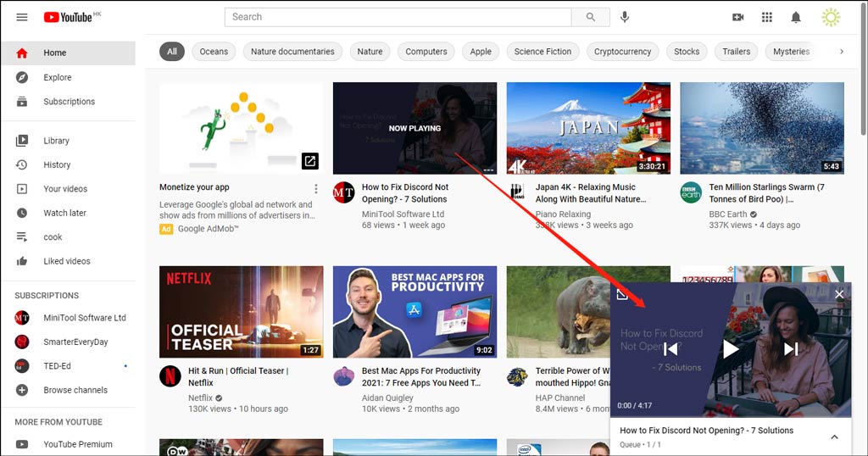Click the Aidan Quigley channel name
The width and height of the screenshot is (868, 456).
point(387,398)
